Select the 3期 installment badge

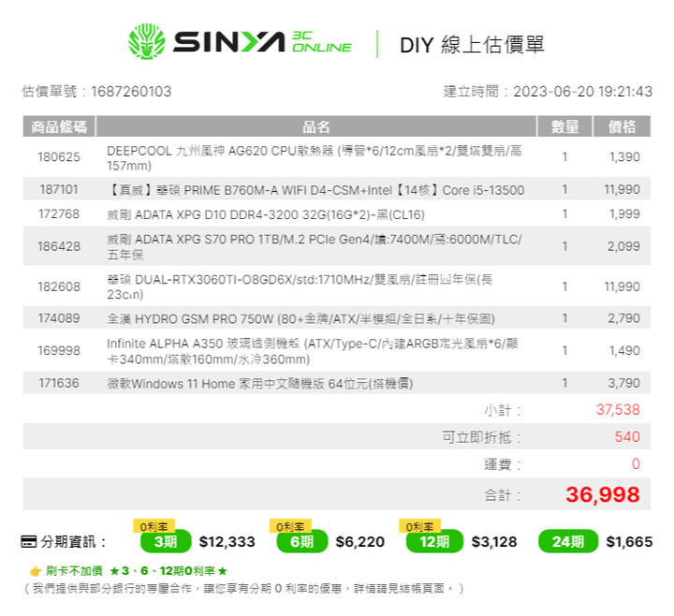166,541
